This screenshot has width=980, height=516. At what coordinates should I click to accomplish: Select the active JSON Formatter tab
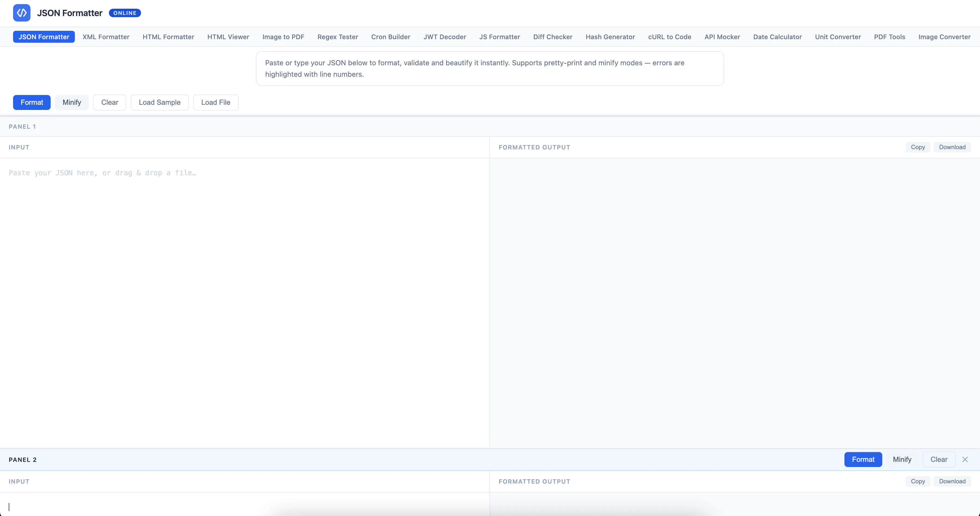[44, 37]
